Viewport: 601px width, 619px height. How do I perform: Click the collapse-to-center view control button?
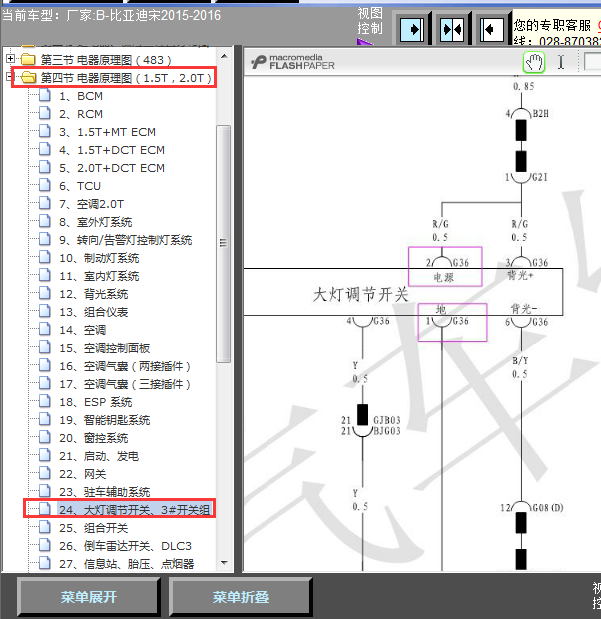pyautogui.click(x=453, y=30)
